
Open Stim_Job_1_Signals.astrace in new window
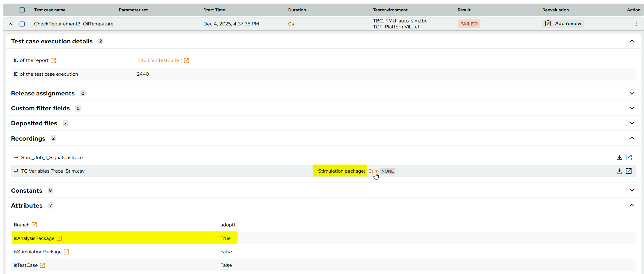click(629, 158)
